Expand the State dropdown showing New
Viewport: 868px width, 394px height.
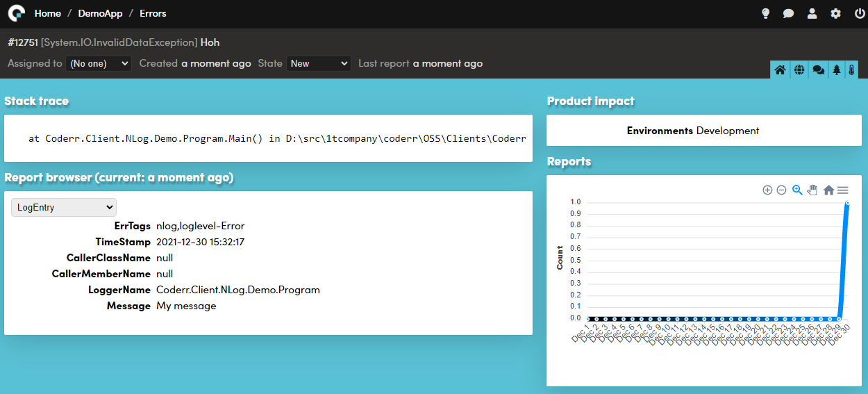point(319,63)
